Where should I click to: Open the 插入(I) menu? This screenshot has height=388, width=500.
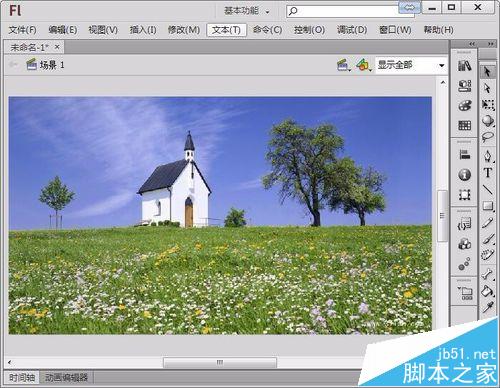pos(143,30)
